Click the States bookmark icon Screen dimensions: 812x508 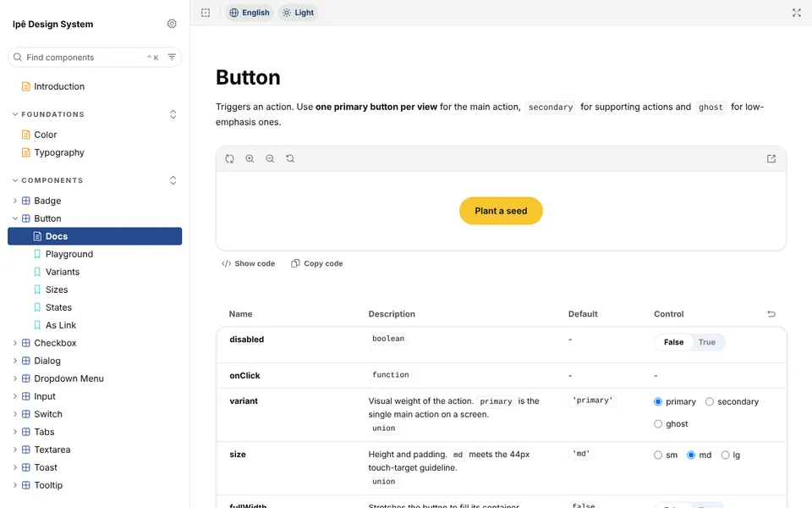(x=37, y=307)
